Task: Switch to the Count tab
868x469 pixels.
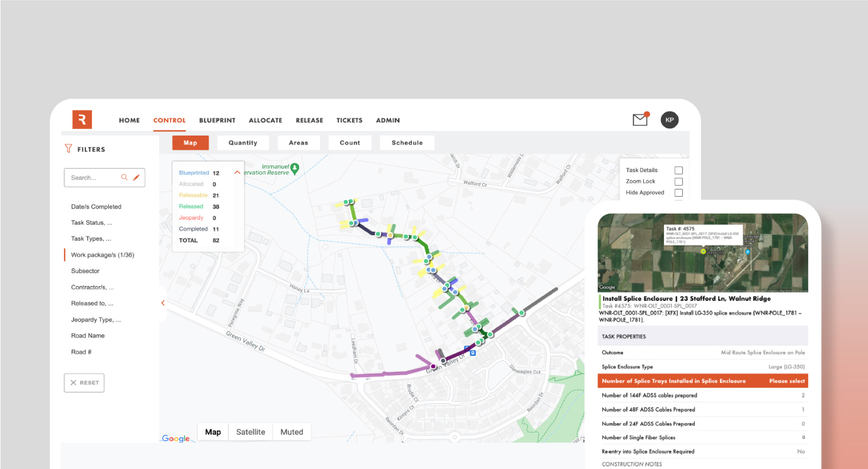Action: [x=350, y=143]
